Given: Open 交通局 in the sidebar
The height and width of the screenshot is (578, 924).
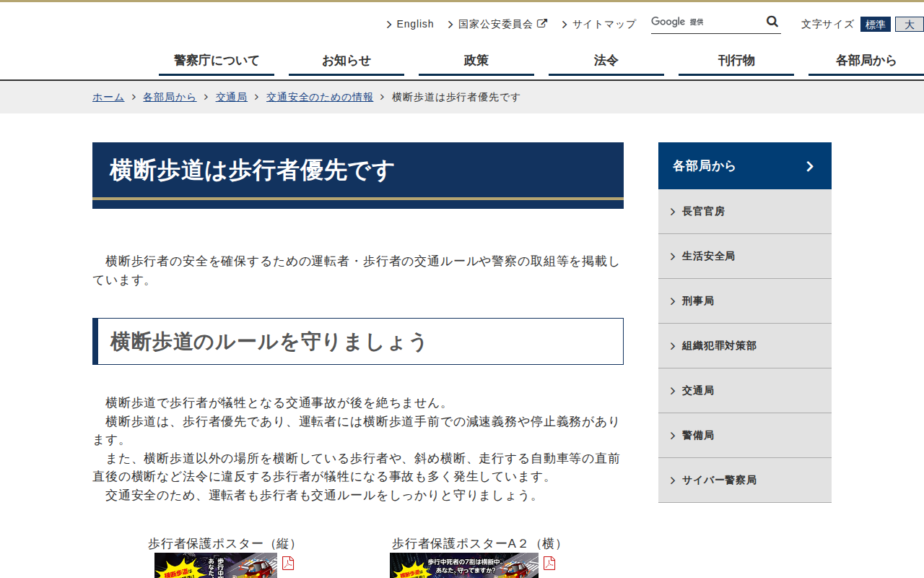Looking at the screenshot, I should [x=745, y=391].
